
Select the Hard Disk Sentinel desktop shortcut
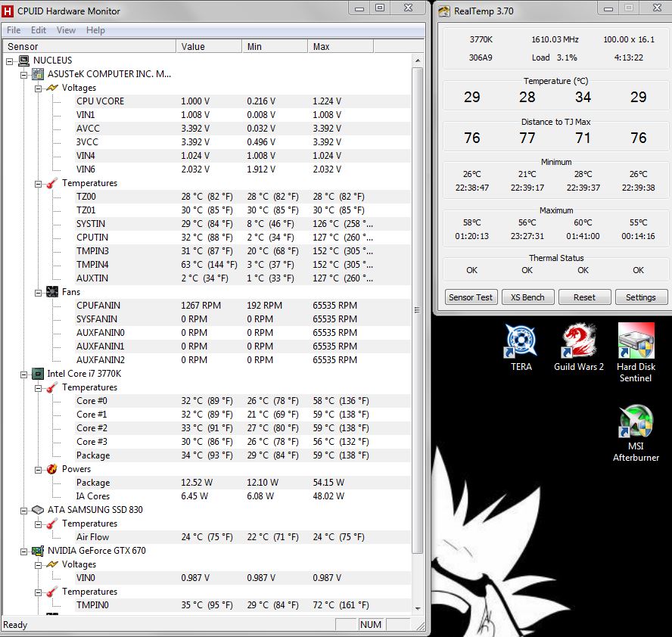pyautogui.click(x=636, y=353)
